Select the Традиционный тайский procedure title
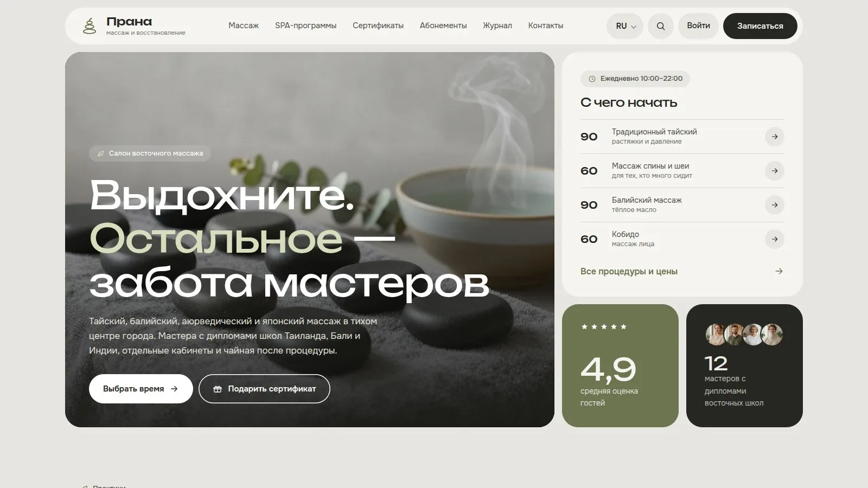 click(x=654, y=132)
